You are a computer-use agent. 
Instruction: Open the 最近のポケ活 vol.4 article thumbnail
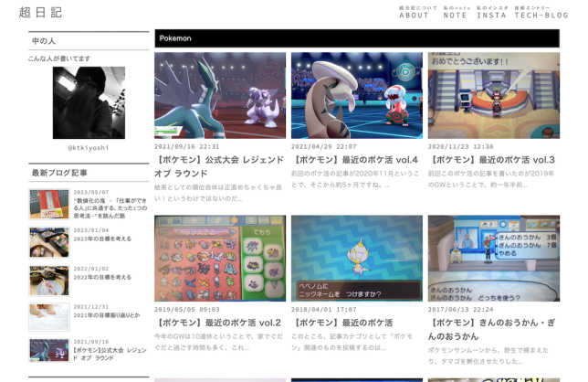tap(357, 95)
